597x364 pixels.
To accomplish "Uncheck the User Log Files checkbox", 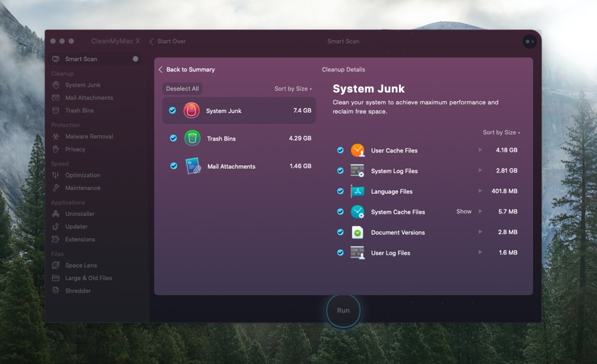I will click(x=341, y=252).
